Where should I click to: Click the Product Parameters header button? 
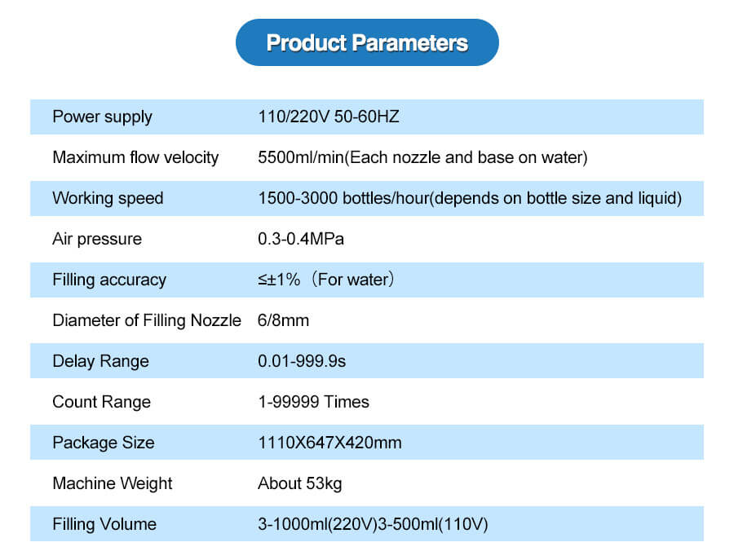(x=367, y=42)
